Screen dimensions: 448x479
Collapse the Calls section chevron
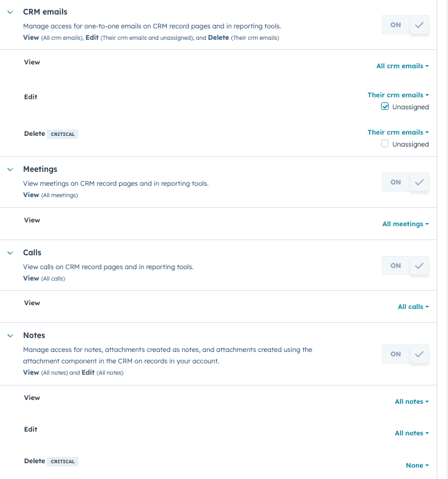(10, 253)
